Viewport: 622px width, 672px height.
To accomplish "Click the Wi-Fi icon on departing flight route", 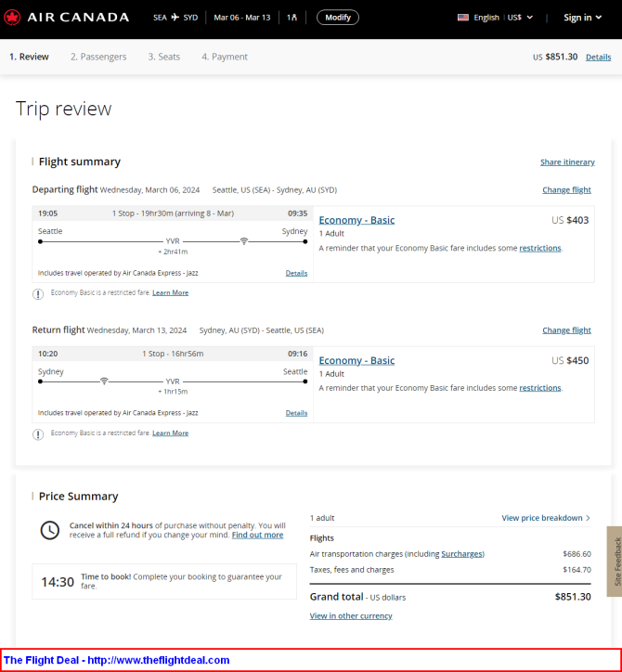I will click(x=244, y=241).
